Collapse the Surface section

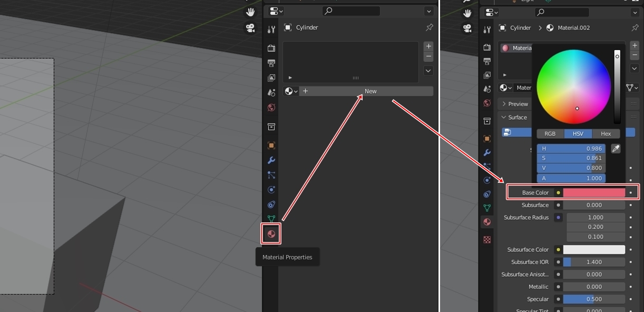point(514,117)
